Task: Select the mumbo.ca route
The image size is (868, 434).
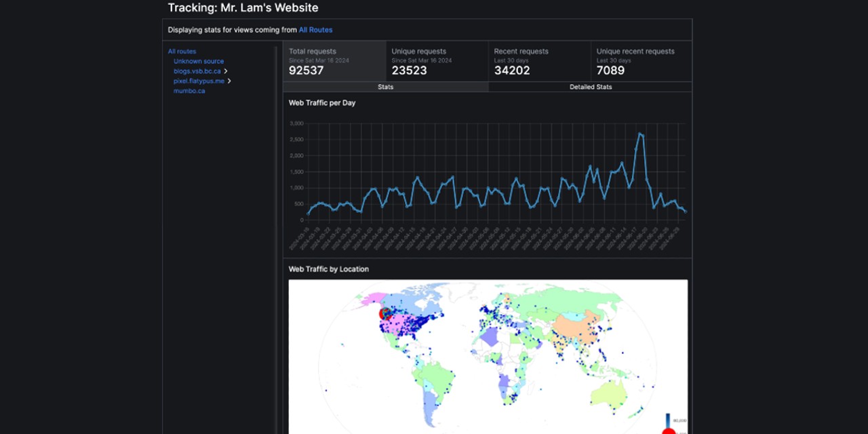Action: pos(189,91)
